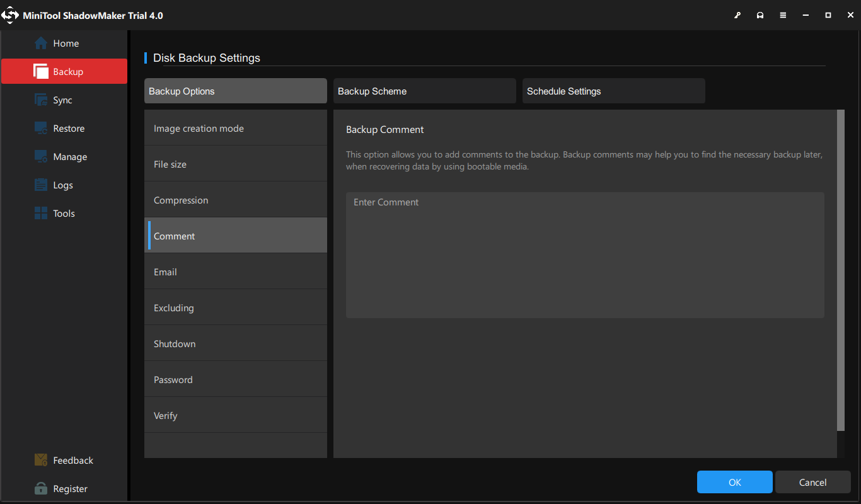Minimize the ShadowMaker window
861x504 pixels.
[x=806, y=15]
